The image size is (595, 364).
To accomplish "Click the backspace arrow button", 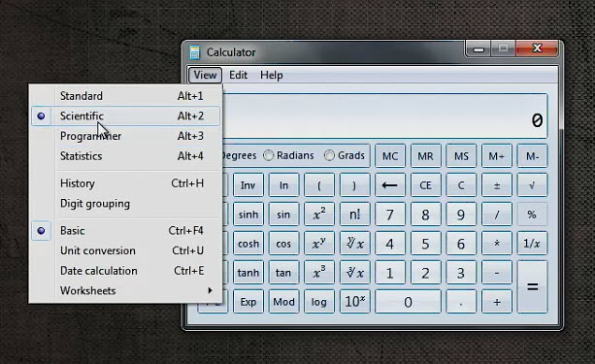I will point(390,185).
